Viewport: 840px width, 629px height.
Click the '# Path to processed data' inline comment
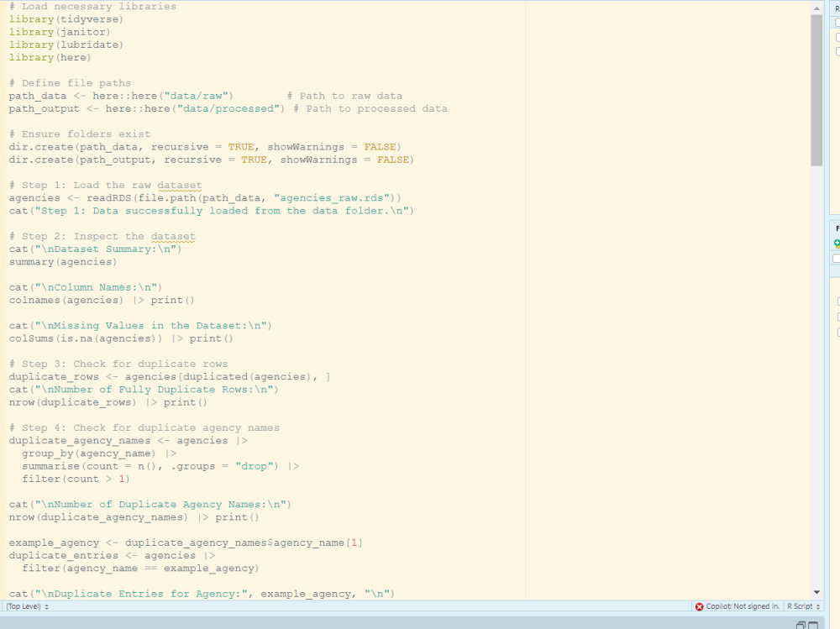click(370, 109)
